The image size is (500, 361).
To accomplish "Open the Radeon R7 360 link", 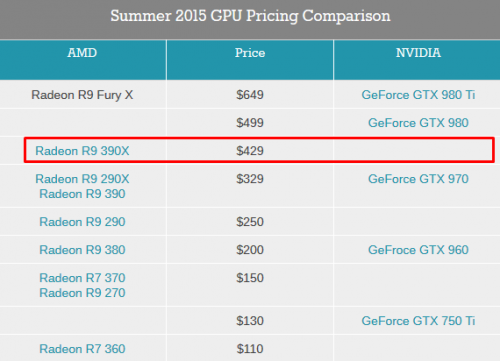I will (82, 349).
